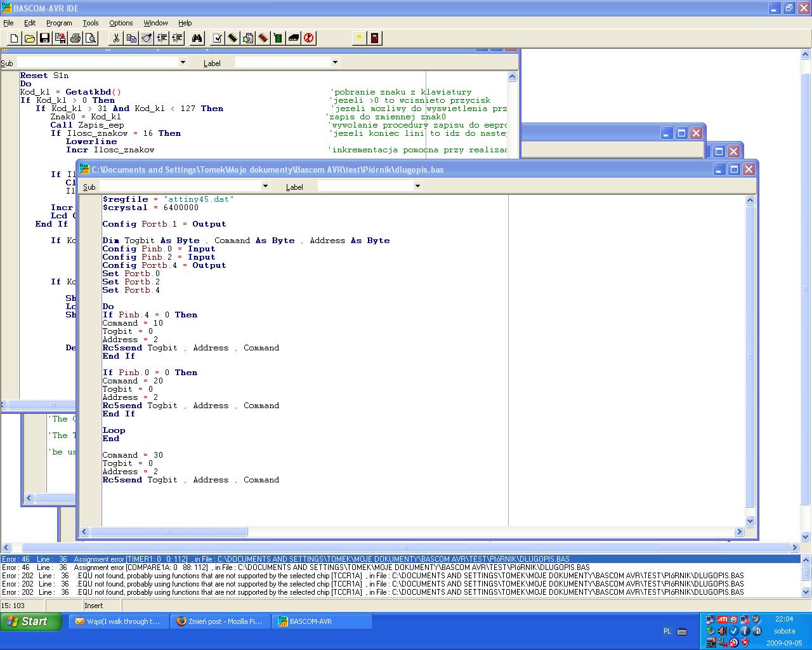Click the Exit door icon in the toolbar
This screenshot has height=650, width=812.
375,38
